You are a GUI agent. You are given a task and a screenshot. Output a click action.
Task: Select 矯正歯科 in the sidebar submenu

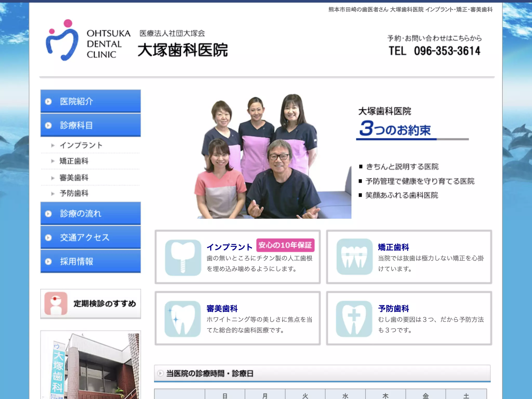tap(74, 161)
